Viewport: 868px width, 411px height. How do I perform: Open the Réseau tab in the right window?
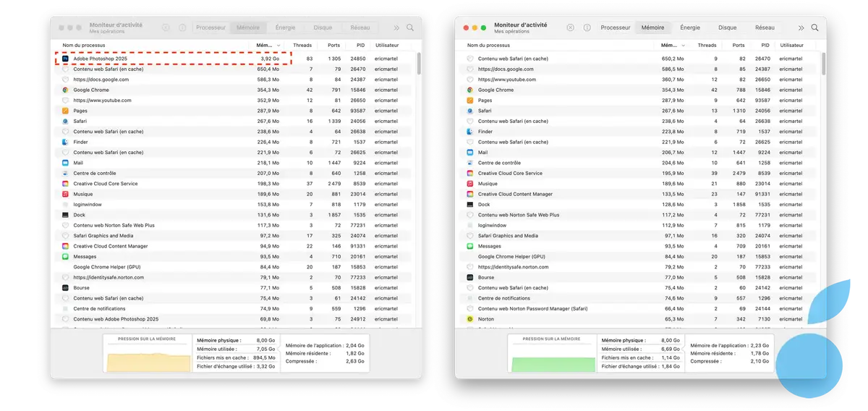tap(765, 27)
